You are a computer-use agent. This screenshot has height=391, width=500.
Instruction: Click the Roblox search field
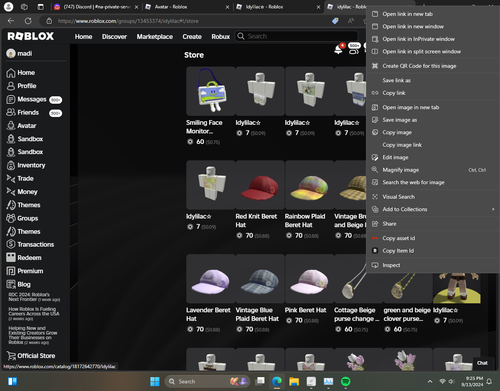[297, 36]
